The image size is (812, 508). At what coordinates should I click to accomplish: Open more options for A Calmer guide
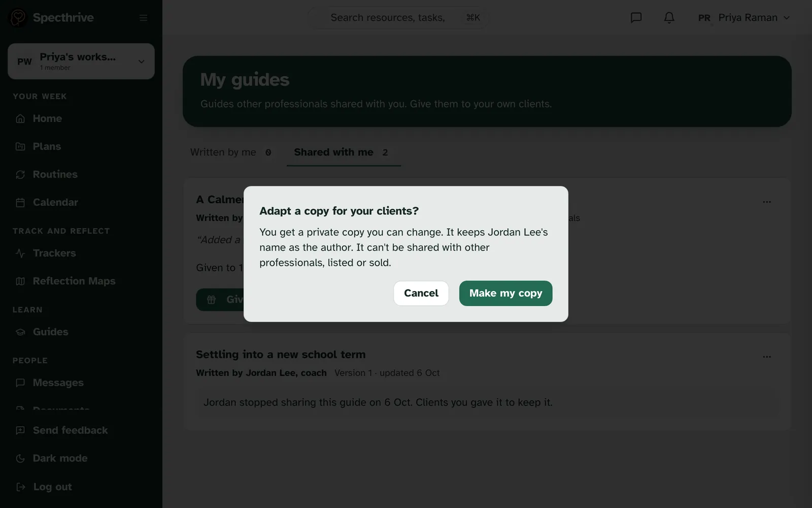[767, 202]
